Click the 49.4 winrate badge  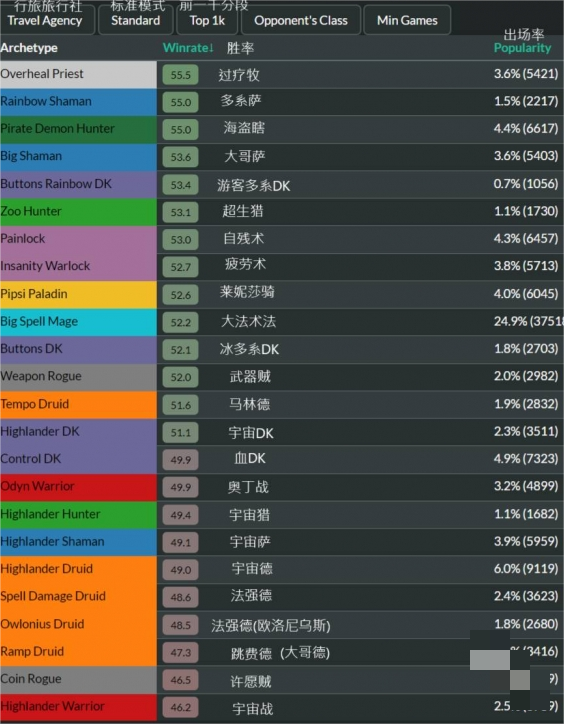(x=181, y=515)
